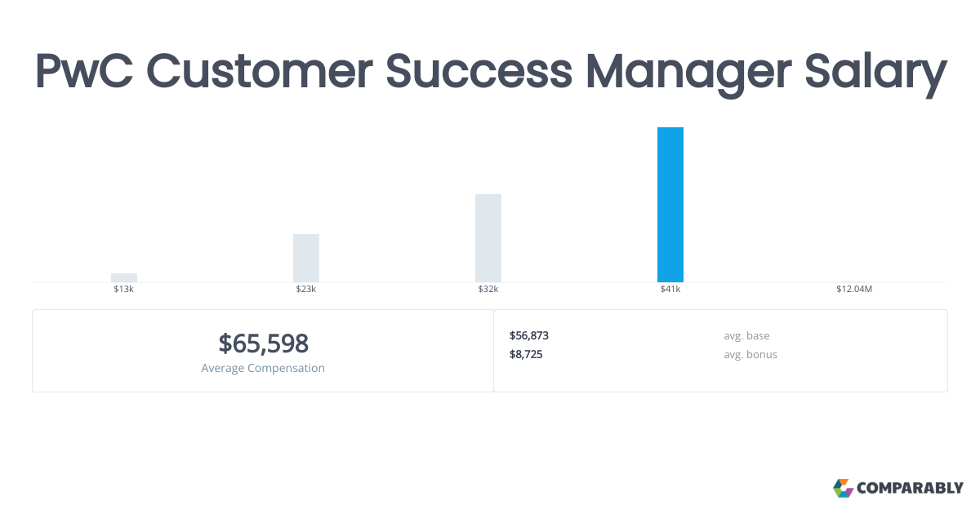Click the $32k axis label

pyautogui.click(x=488, y=290)
